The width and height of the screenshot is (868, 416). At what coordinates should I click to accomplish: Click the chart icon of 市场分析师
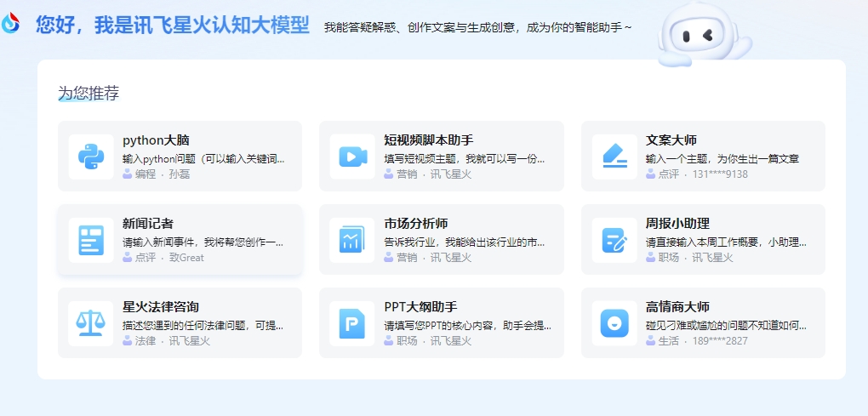point(352,240)
